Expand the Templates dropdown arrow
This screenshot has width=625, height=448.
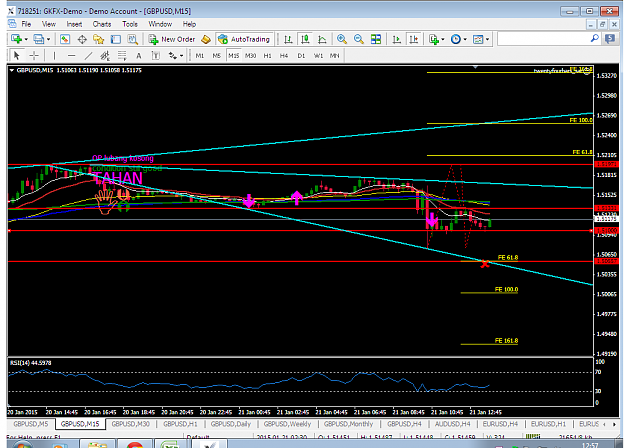pyautogui.click(x=487, y=39)
